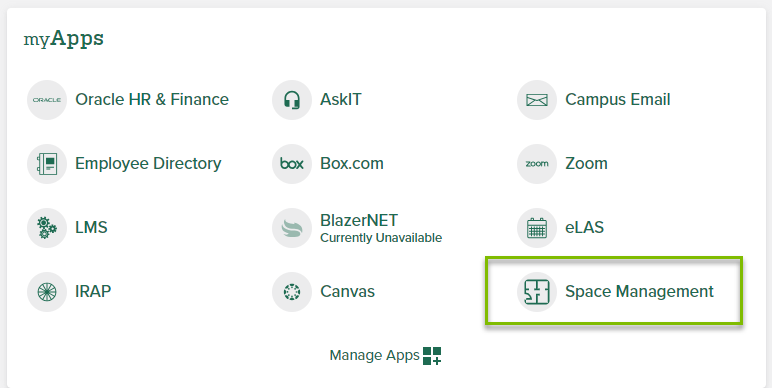Screen dimensions: 772x388
Task: Go to Campus Email
Action: 617,99
